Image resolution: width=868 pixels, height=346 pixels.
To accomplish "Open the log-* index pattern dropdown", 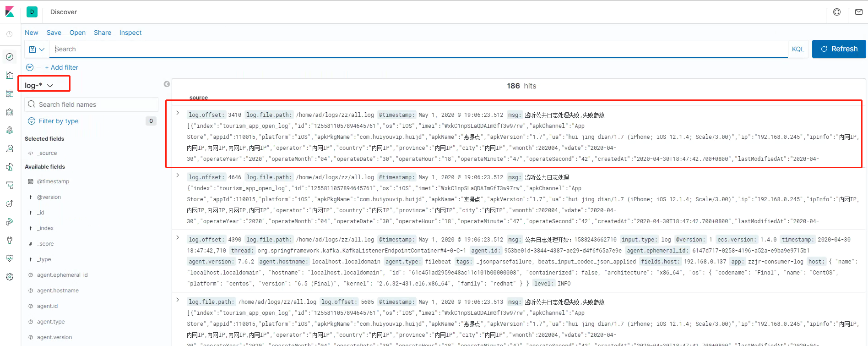I will click(39, 85).
